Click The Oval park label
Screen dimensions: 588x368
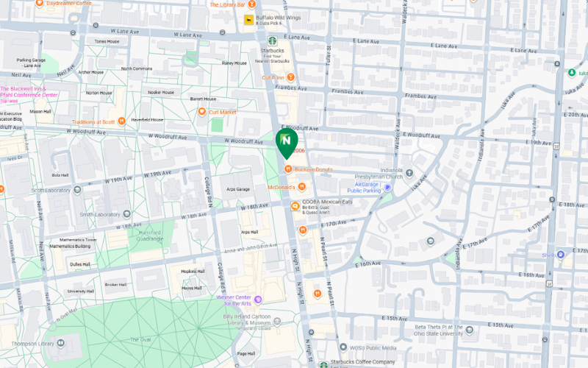click(140, 339)
